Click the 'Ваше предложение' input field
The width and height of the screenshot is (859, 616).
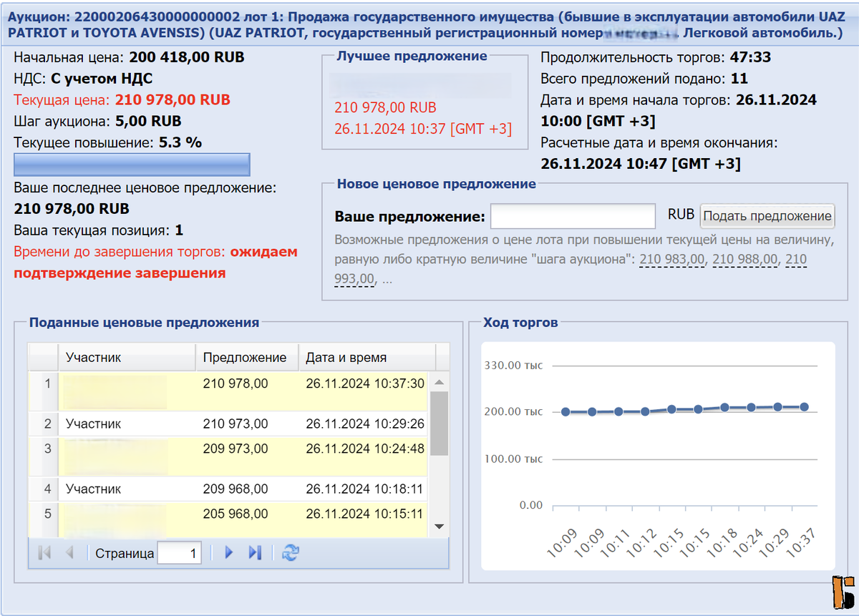[573, 215]
